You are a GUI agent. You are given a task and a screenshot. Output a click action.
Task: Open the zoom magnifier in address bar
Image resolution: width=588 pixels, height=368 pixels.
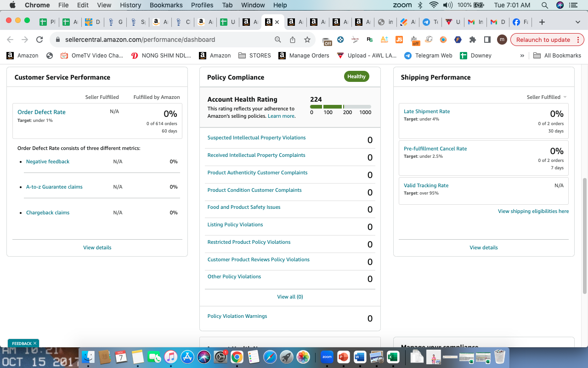pyautogui.click(x=278, y=40)
